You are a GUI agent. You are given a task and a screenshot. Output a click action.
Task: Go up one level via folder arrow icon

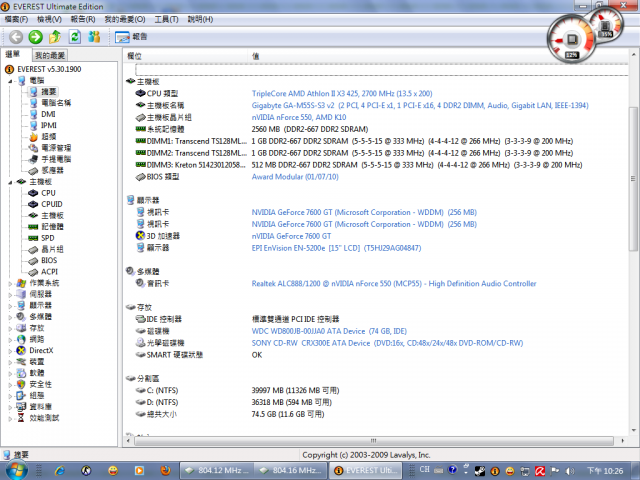[55, 37]
